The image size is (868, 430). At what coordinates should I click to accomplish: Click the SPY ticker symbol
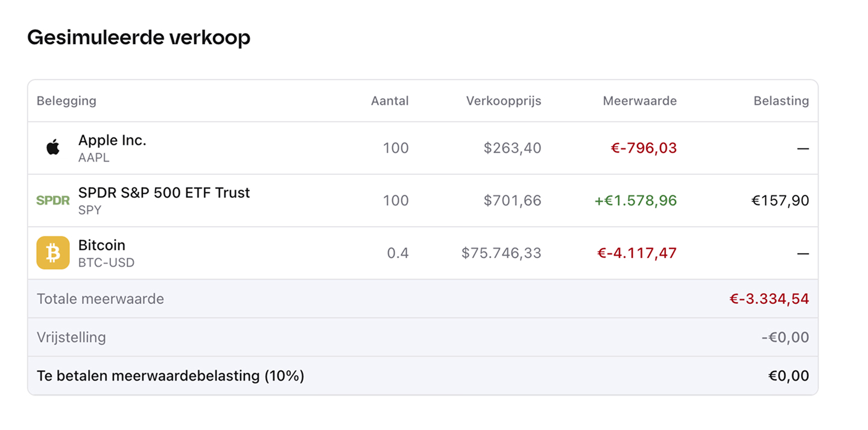[90, 210]
